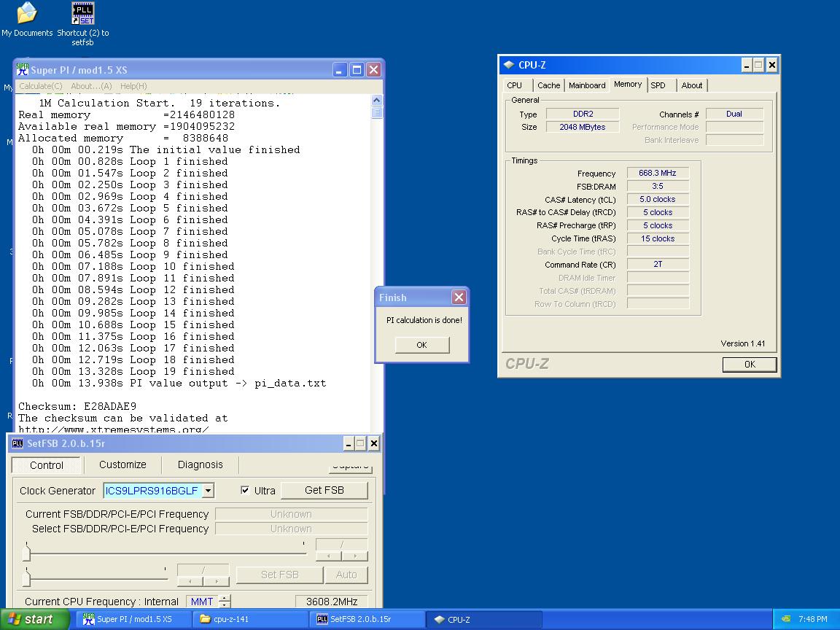Minimize the SetFSB window
The width and height of the screenshot is (840, 630).
[x=349, y=443]
